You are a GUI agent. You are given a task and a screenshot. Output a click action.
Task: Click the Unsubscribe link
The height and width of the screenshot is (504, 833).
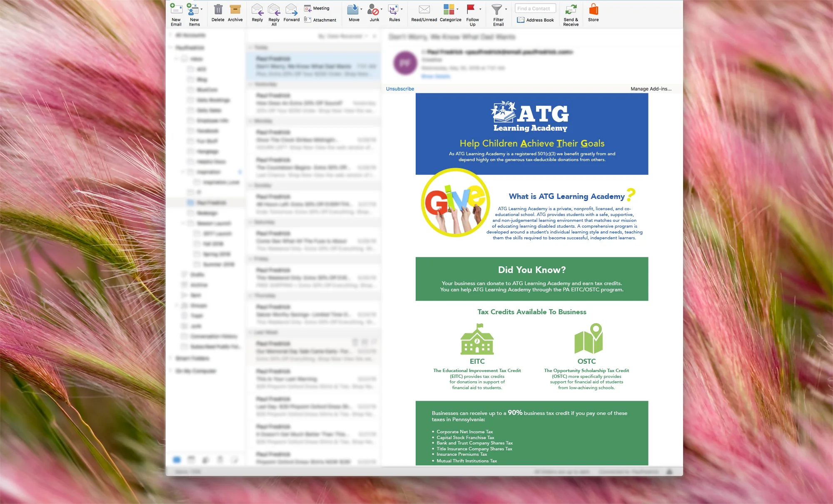[x=400, y=89]
